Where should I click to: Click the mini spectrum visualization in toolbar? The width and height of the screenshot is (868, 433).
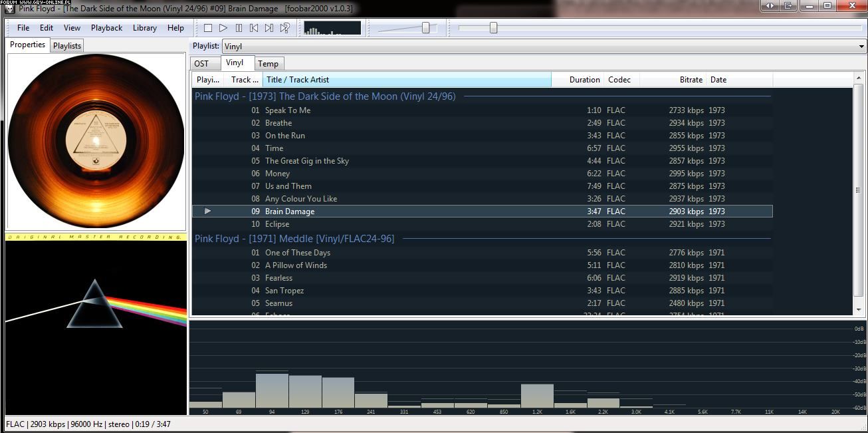(x=332, y=28)
